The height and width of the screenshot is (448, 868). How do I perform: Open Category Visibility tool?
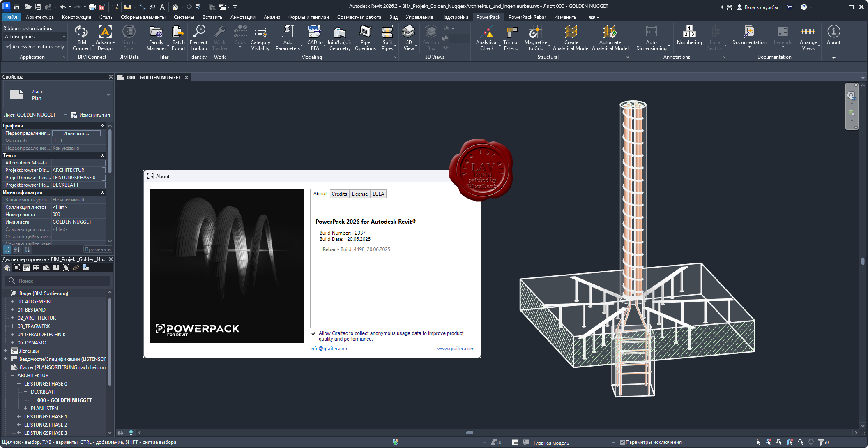point(260,38)
